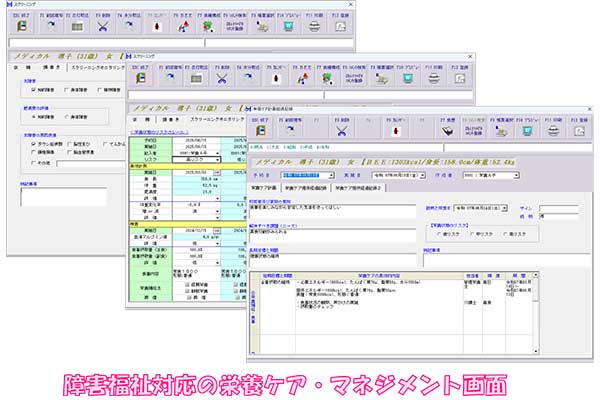Switch to 栄養ケア提供経過記録 tab

[x=305, y=188]
